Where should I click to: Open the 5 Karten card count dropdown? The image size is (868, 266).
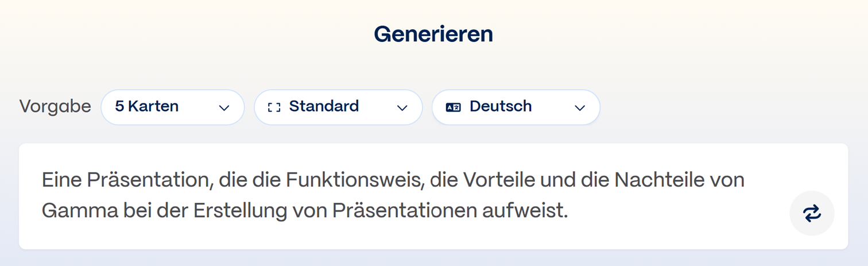(173, 107)
